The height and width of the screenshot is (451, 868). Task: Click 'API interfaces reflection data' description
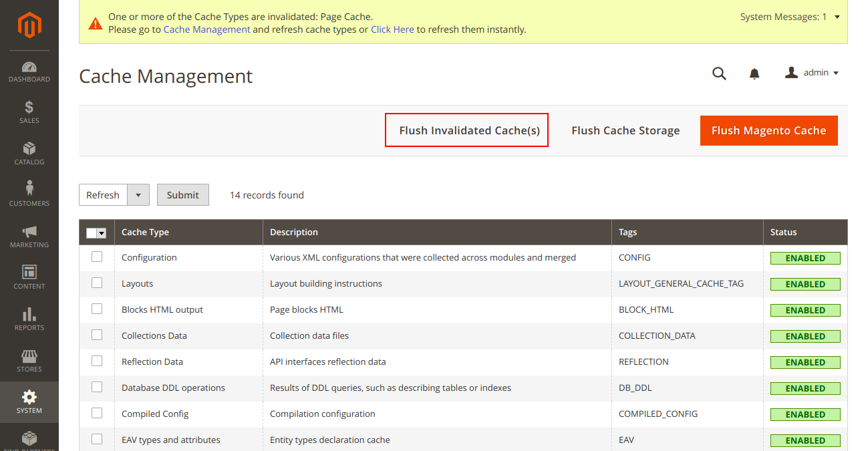click(x=328, y=361)
